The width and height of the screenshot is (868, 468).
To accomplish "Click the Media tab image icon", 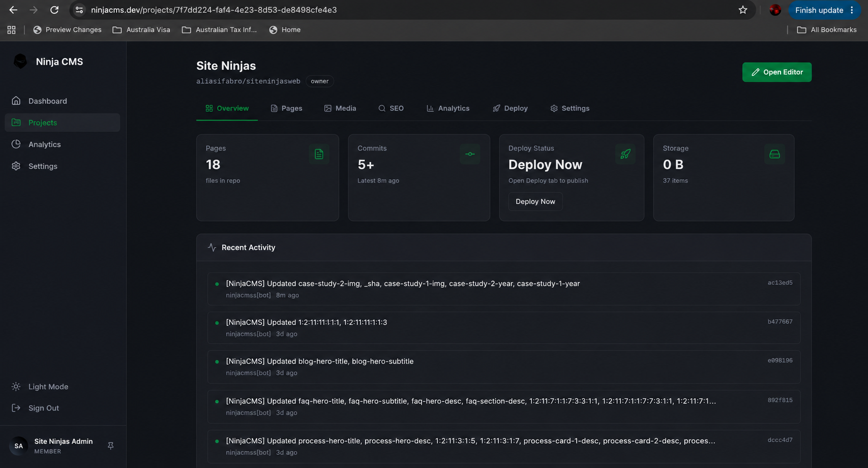I will pos(328,108).
